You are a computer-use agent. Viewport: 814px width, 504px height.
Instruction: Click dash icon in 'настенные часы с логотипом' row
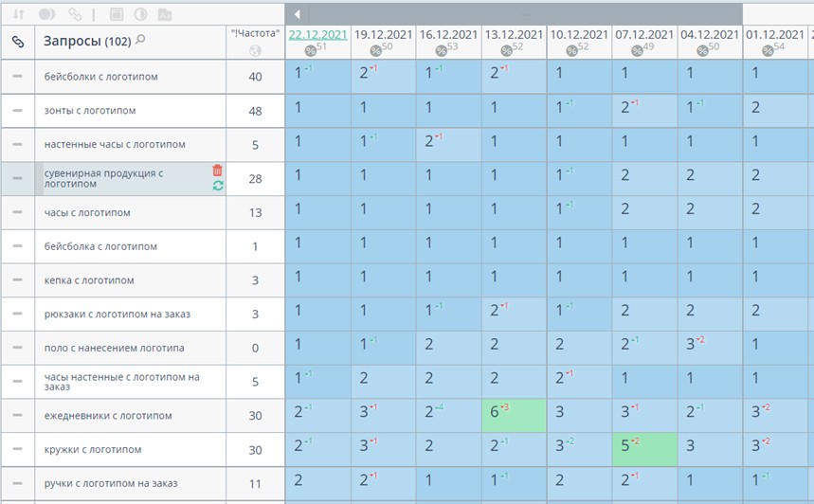point(17,144)
